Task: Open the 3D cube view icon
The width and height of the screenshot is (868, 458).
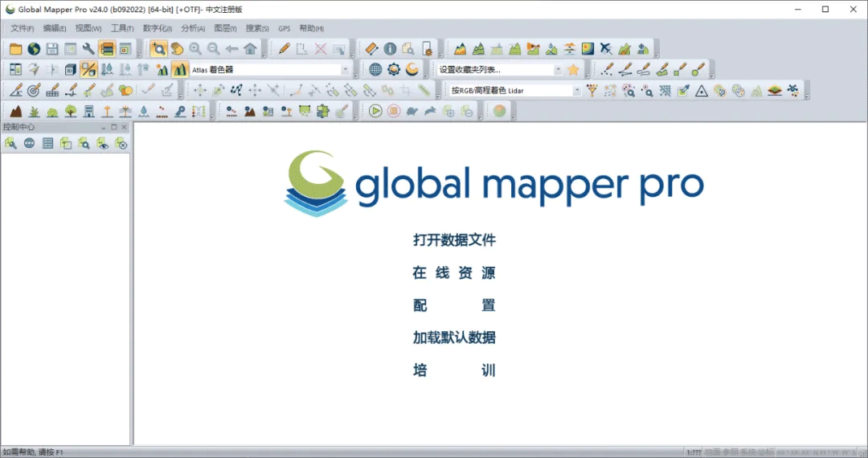Action: pos(70,70)
